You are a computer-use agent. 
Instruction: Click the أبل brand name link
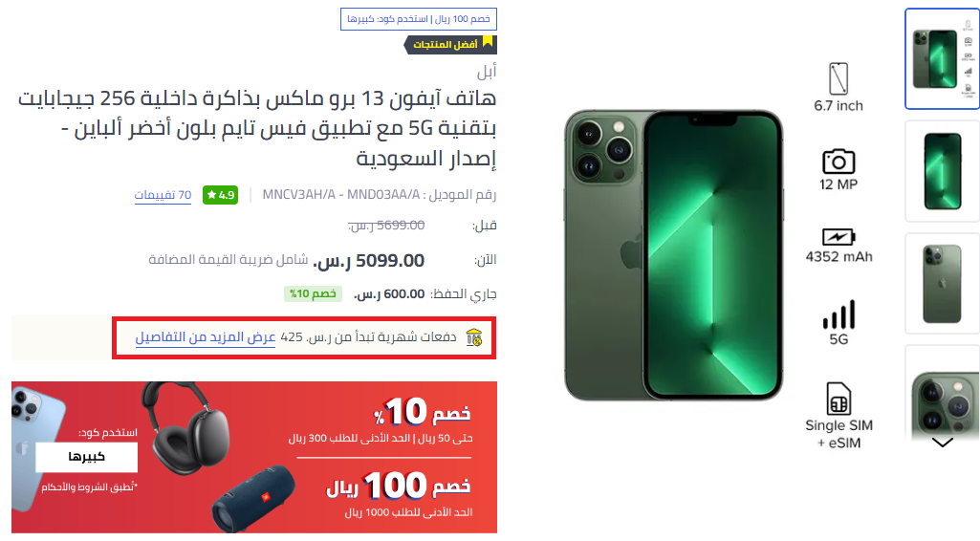click(x=487, y=72)
